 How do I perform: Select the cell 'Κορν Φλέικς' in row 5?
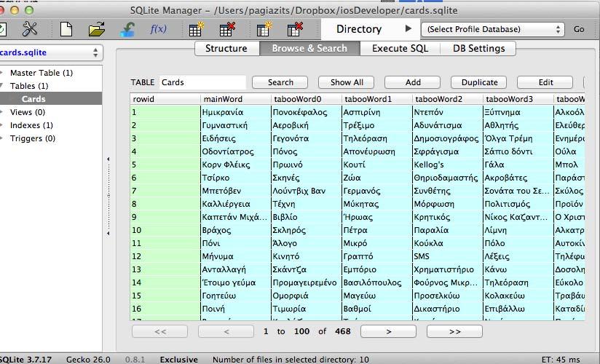pyautogui.click(x=236, y=165)
